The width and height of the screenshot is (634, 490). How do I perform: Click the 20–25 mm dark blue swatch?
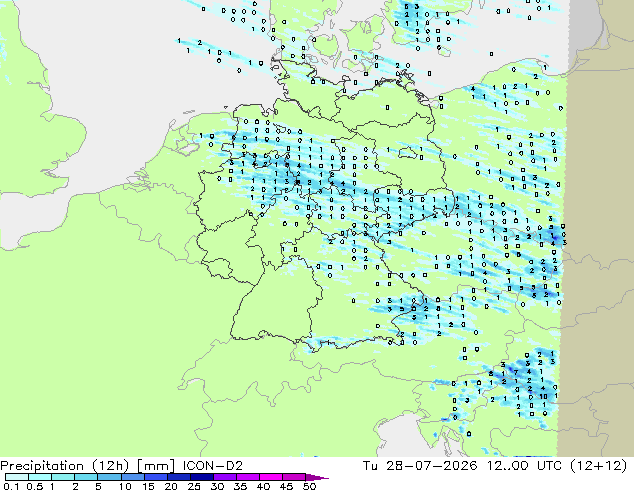179,477
